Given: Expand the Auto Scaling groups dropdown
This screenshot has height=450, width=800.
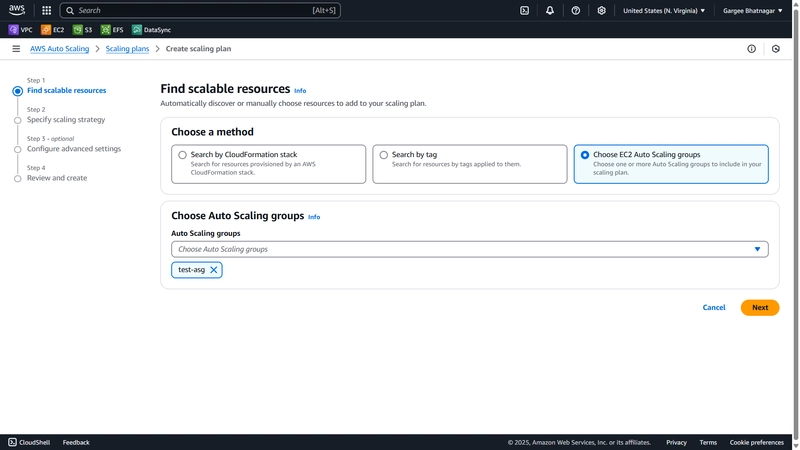Looking at the screenshot, I should click(469, 249).
